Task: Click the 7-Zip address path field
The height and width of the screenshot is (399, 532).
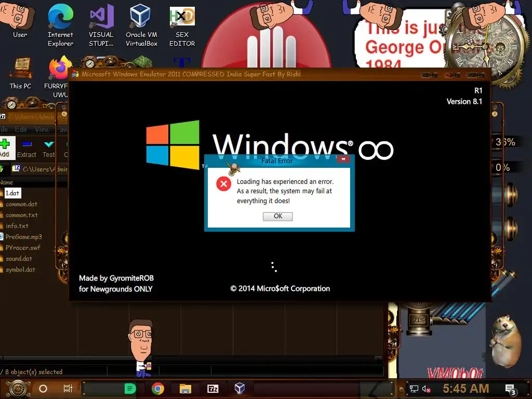Action: tap(40, 169)
